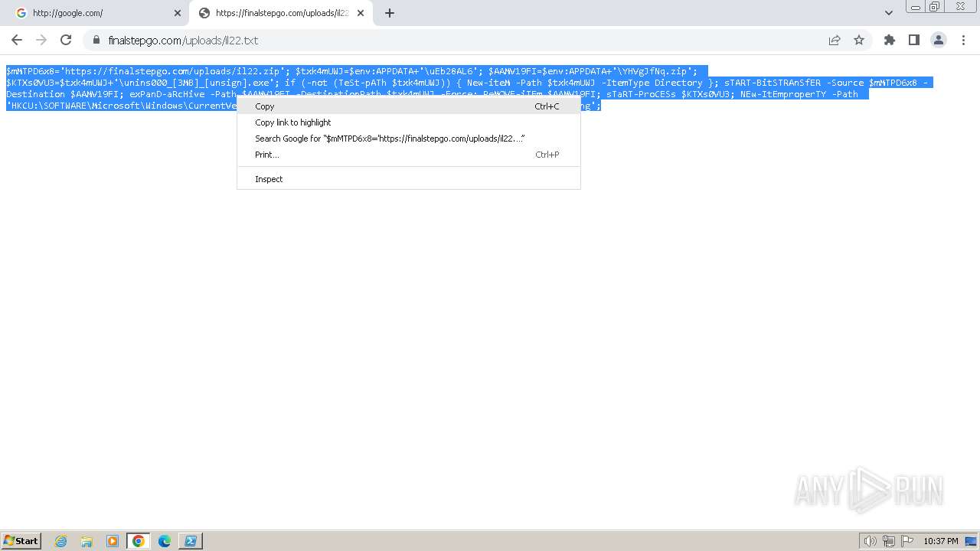The image size is (980, 551).
Task: Click the Windows Start button
Action: [21, 541]
